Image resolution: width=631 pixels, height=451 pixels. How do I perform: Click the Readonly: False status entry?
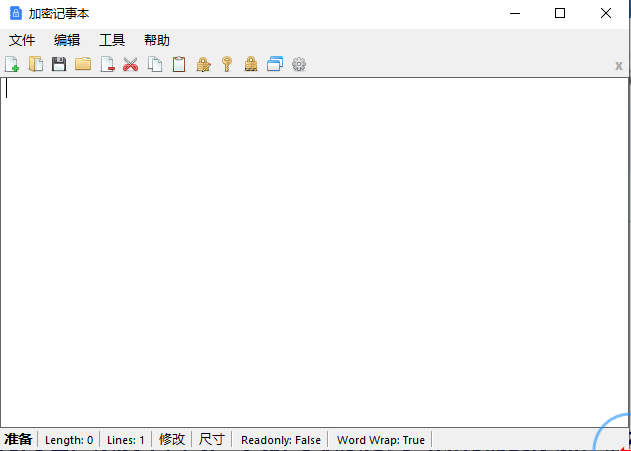click(281, 440)
